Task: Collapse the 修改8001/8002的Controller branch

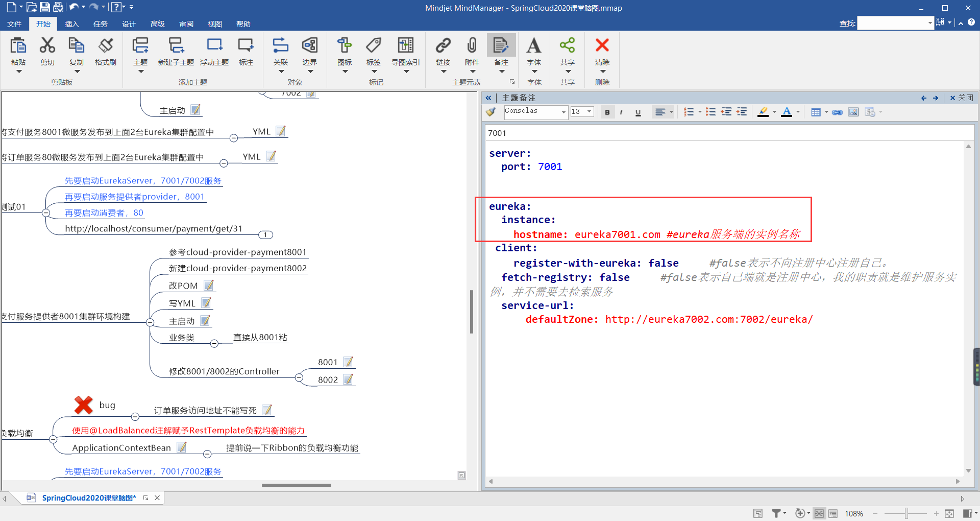Action: pyautogui.click(x=299, y=377)
